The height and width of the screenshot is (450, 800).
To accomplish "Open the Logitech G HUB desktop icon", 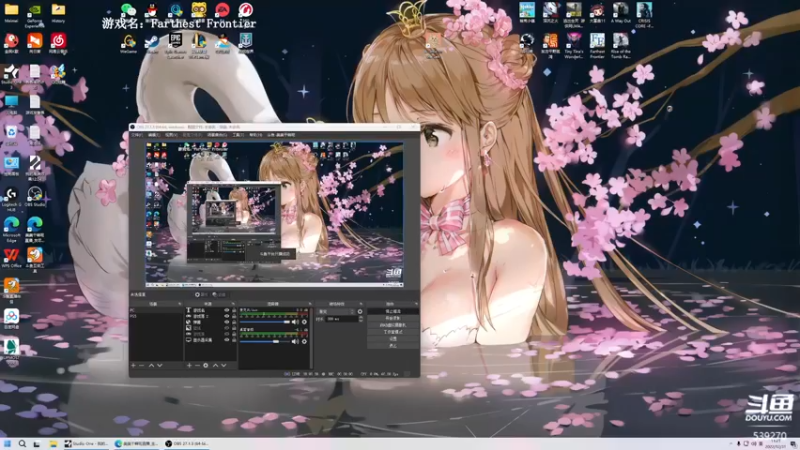I will [11, 199].
